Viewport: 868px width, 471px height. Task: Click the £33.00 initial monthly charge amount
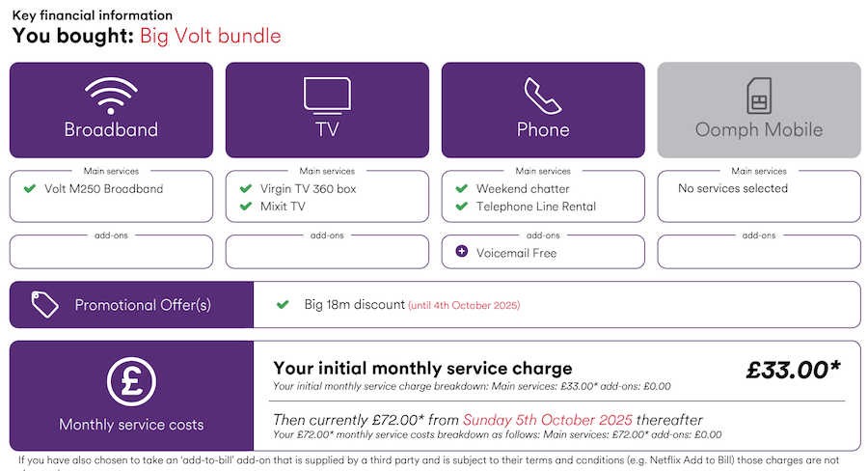(794, 370)
